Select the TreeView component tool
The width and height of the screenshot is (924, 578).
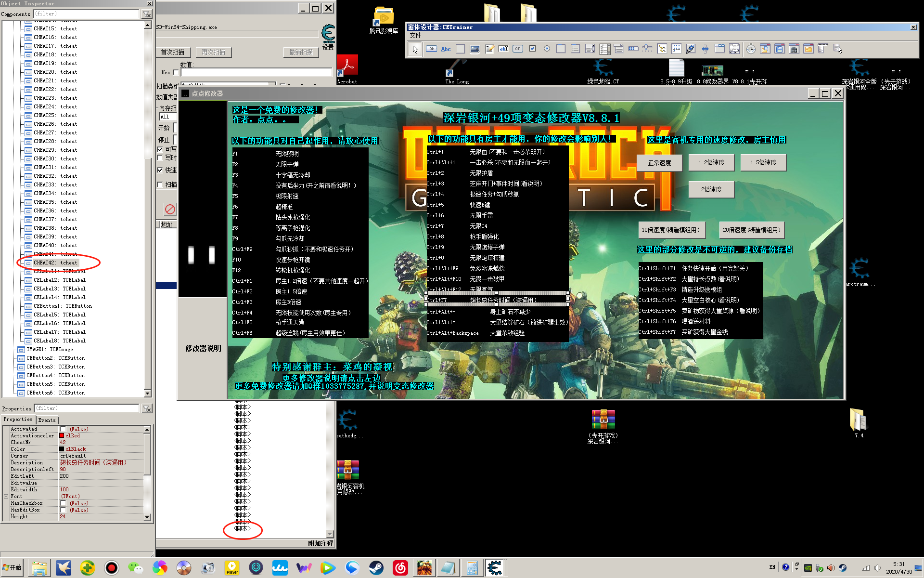(x=662, y=49)
